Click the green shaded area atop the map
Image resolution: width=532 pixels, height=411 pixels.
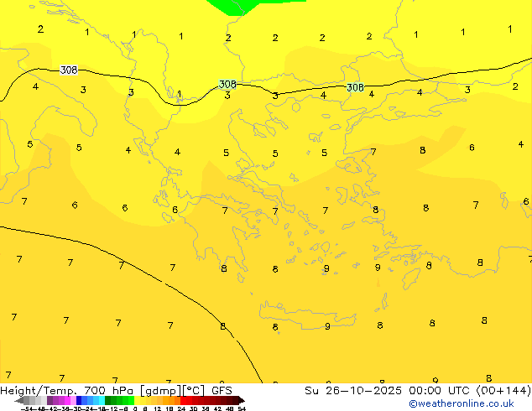[x=244, y=5]
